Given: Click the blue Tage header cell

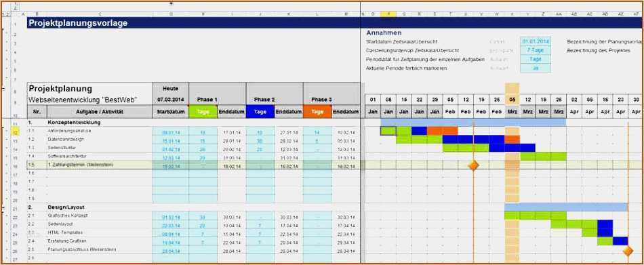Looking at the screenshot, I should pos(260,111).
